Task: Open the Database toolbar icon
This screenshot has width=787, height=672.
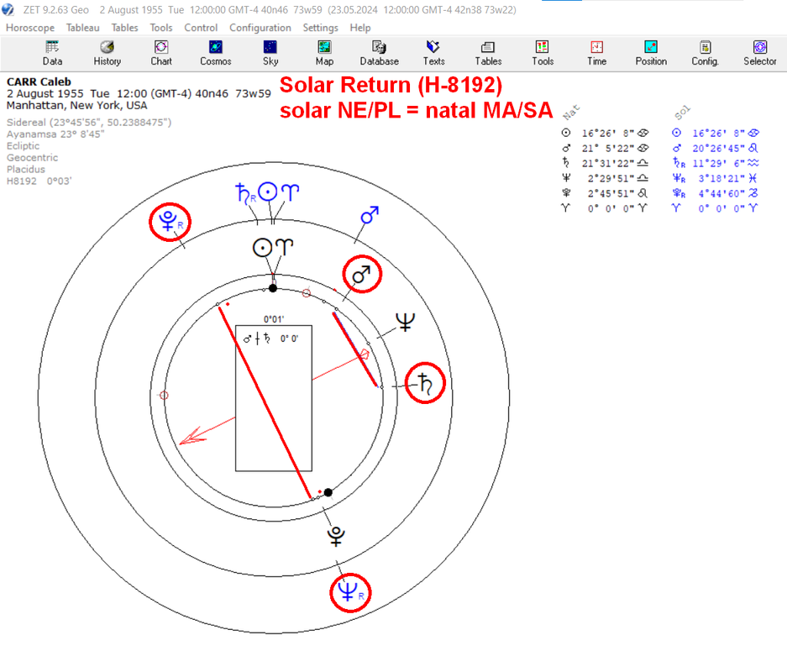Action: (x=379, y=53)
